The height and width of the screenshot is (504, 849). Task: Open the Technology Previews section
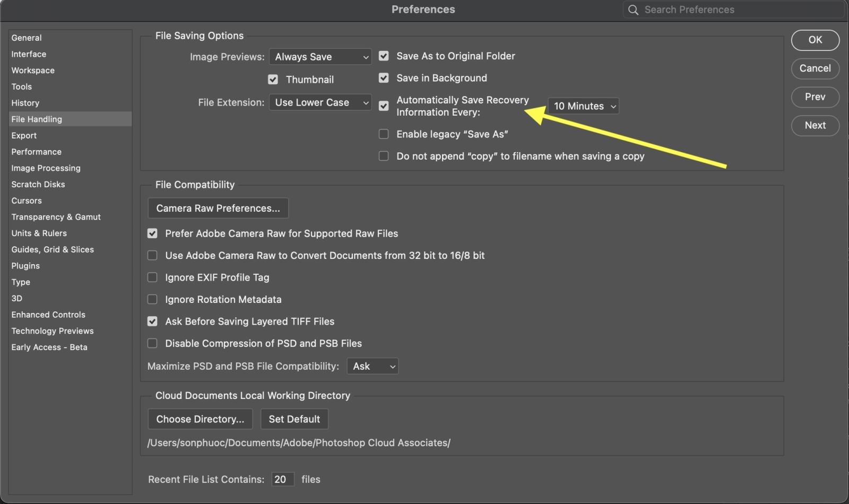tap(53, 331)
